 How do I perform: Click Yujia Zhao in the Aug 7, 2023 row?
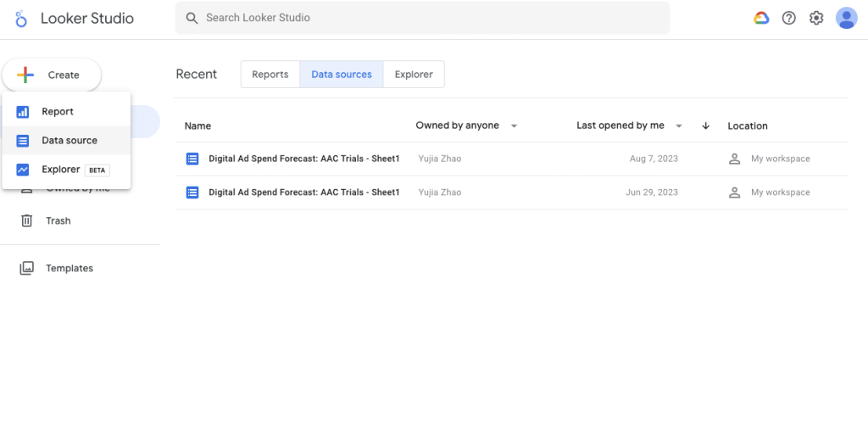pyautogui.click(x=440, y=159)
